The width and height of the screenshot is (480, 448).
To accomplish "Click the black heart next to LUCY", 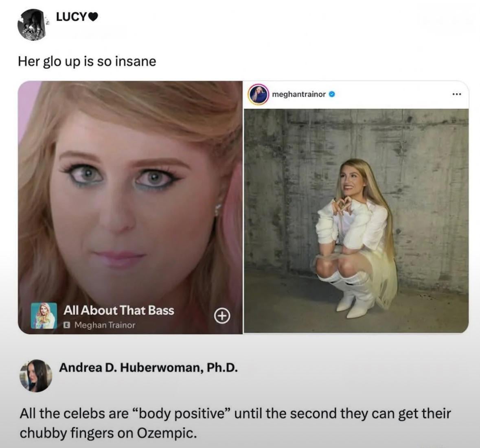I will [93, 17].
